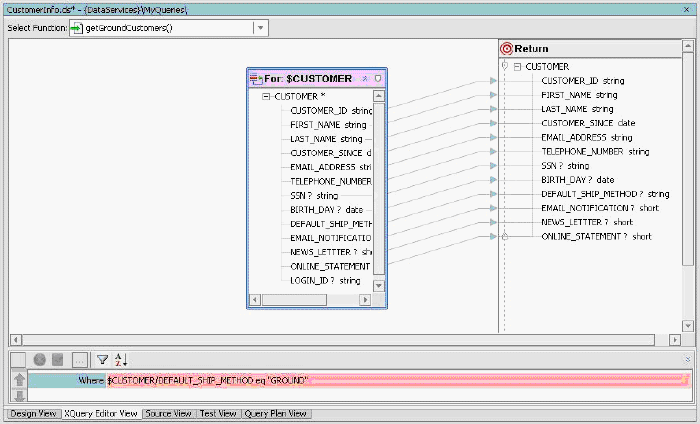Click the mapping arrowhead pointing to EMAIL_ADDRESS
The height and width of the screenshot is (424, 700).
(x=493, y=137)
